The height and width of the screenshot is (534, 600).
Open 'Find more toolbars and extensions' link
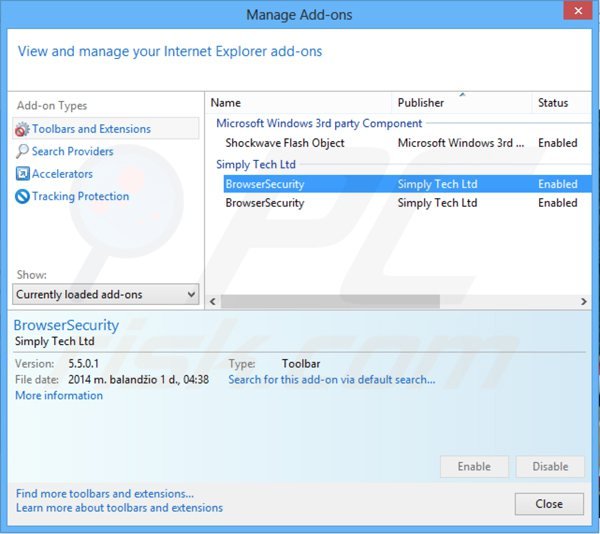pyautogui.click(x=105, y=494)
